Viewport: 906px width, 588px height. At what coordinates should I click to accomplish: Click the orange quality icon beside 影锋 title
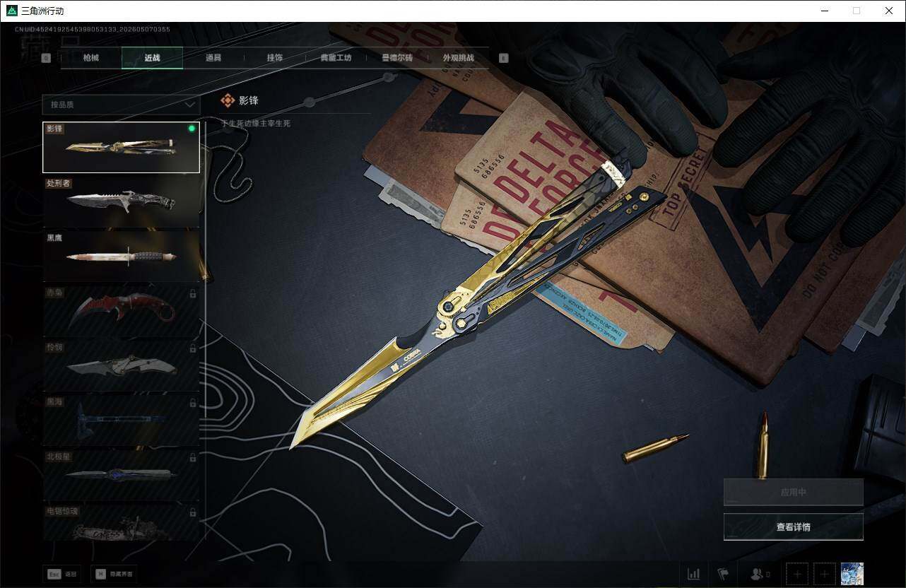[x=228, y=101]
